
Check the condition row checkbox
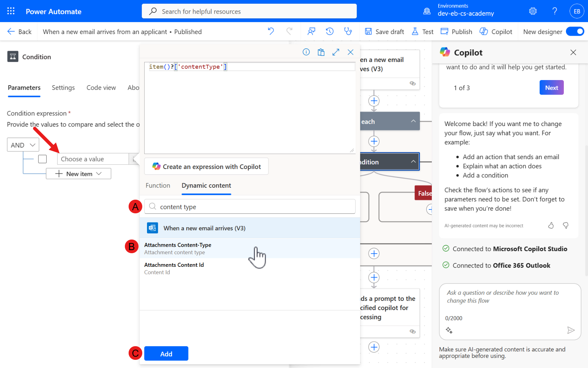[x=43, y=159]
